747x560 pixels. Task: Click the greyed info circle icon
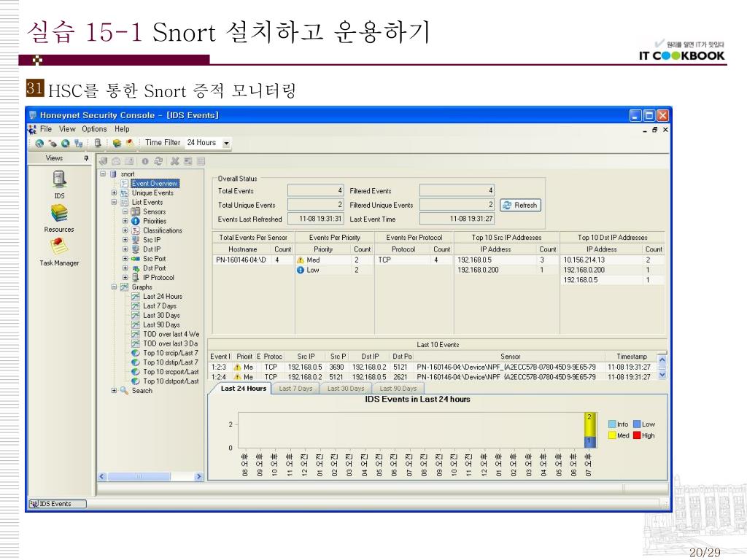(x=145, y=161)
